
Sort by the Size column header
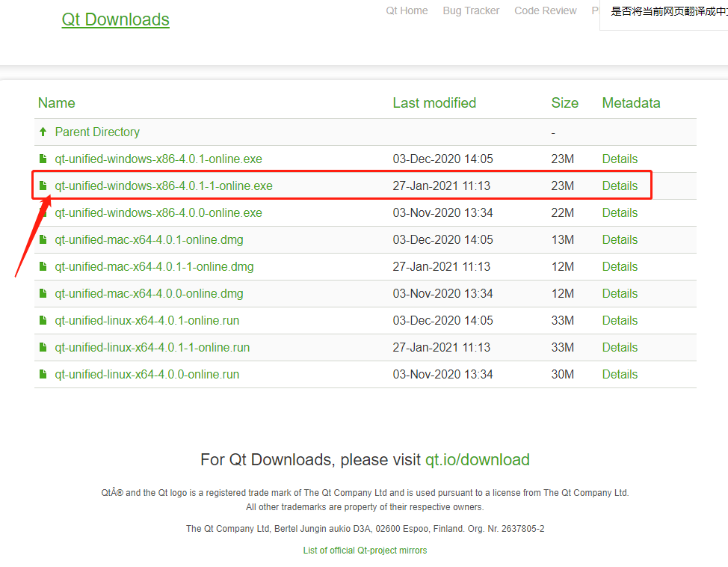point(564,102)
